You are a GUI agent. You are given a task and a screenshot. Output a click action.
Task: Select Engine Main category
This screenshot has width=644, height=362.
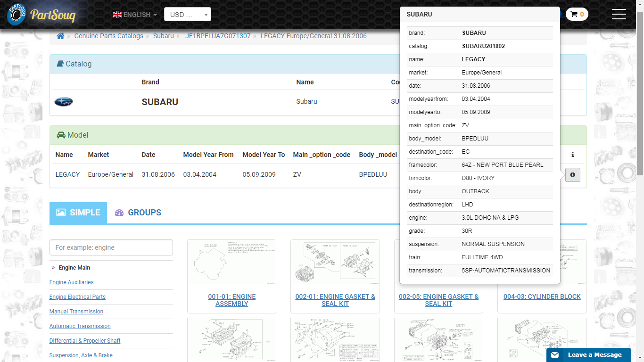(x=74, y=268)
